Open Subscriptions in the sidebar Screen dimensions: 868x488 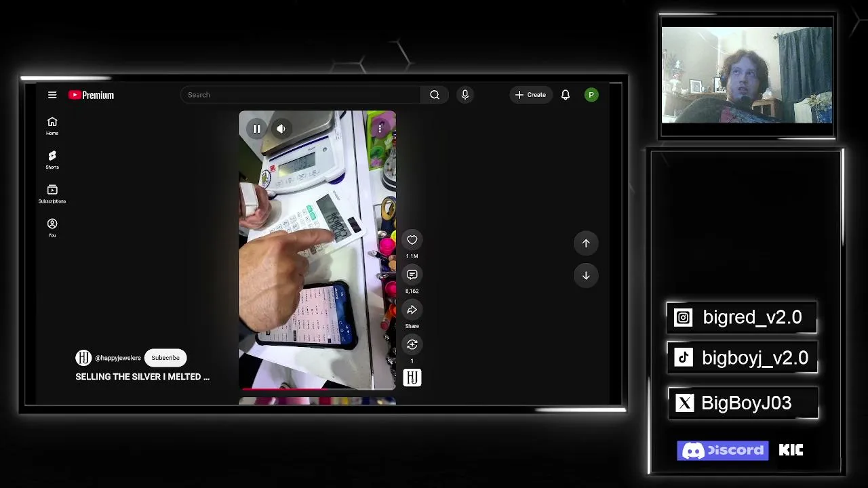[52, 193]
